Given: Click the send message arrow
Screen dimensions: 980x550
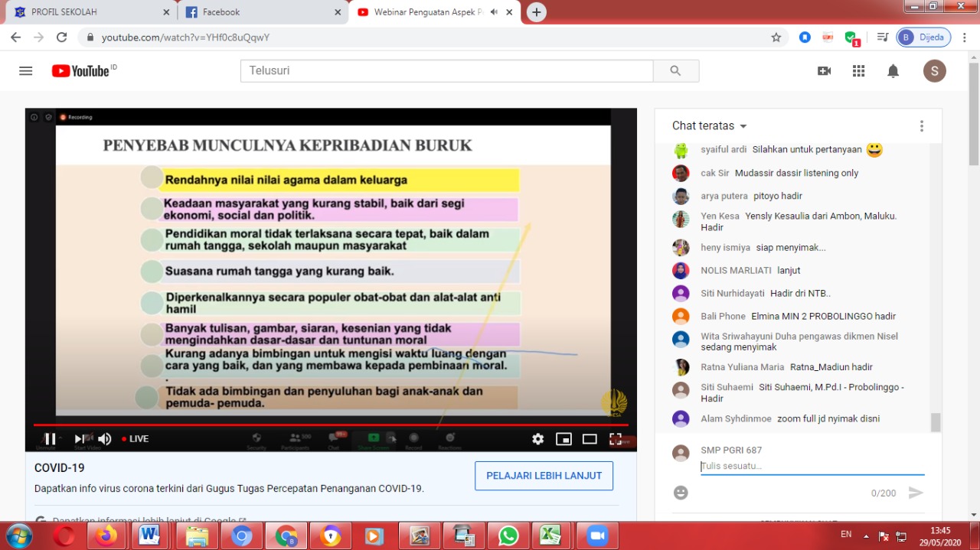Looking at the screenshot, I should point(916,493).
